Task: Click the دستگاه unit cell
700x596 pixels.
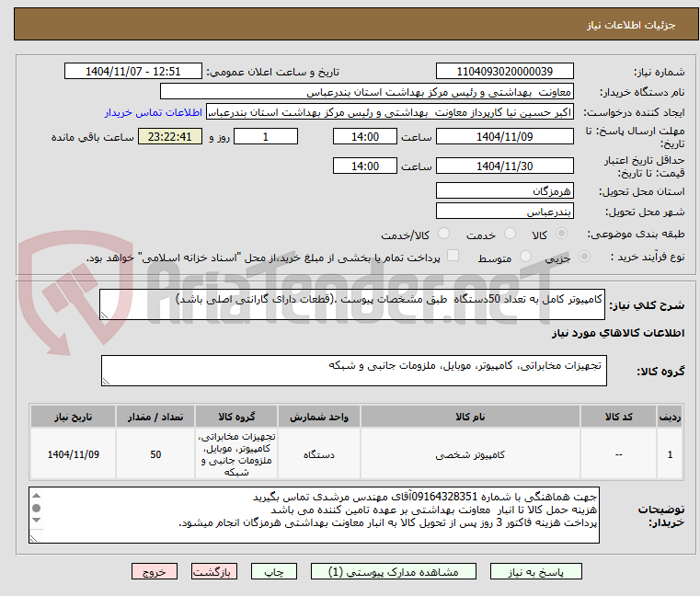Action: coord(319,454)
